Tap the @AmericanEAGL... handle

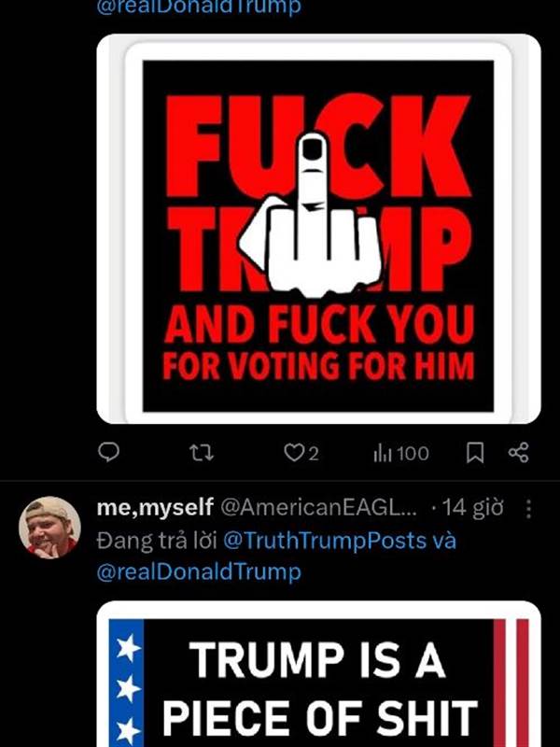click(x=318, y=508)
